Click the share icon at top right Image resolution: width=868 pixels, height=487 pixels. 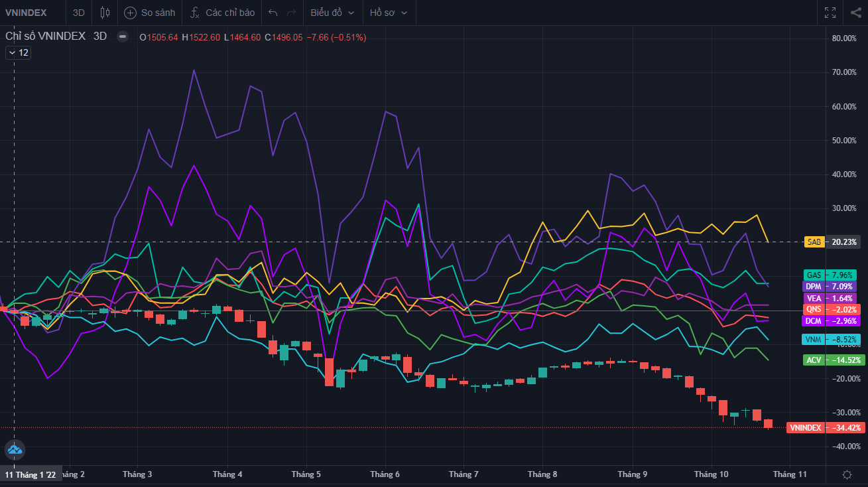coord(855,13)
